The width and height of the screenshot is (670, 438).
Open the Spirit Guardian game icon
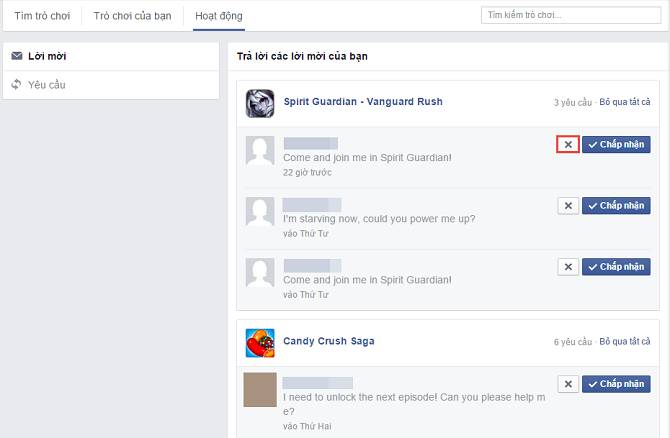click(260, 103)
